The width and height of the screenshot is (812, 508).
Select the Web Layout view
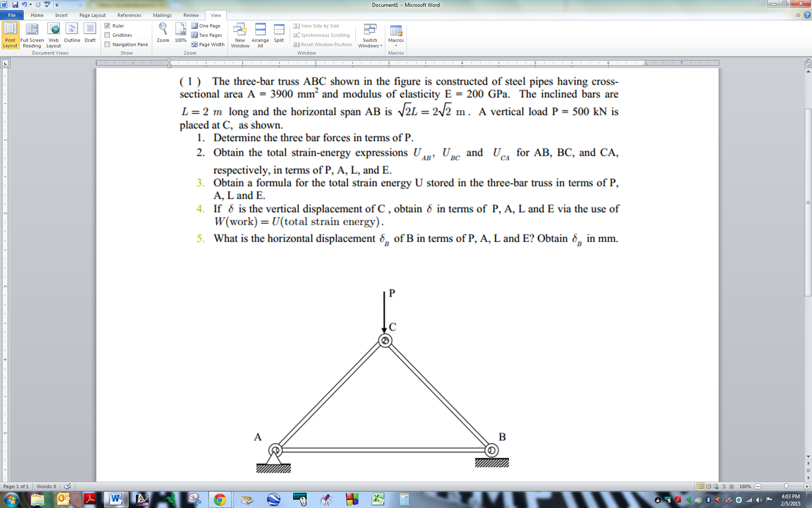tap(54, 35)
